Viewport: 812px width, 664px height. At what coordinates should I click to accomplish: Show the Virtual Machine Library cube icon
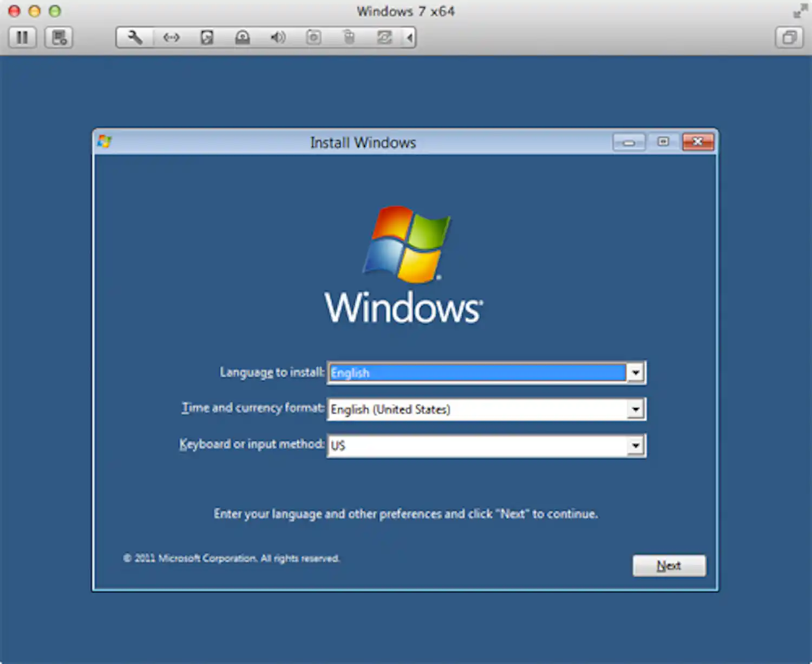789,37
